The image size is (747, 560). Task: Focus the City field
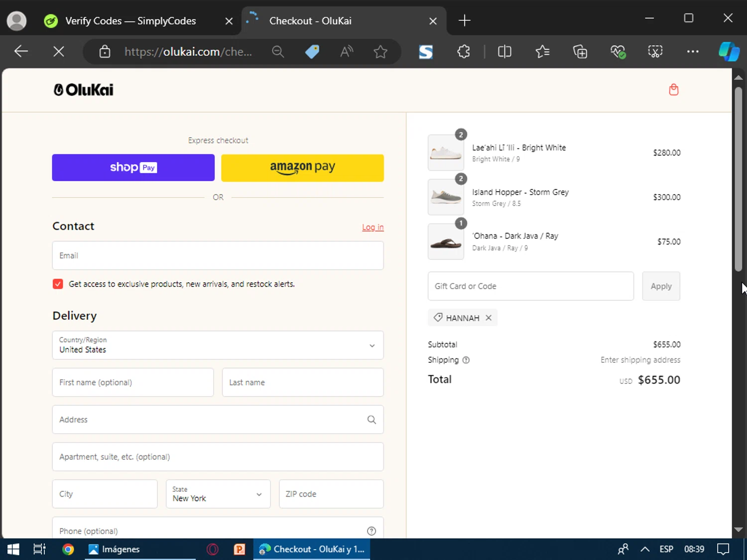pyautogui.click(x=105, y=494)
